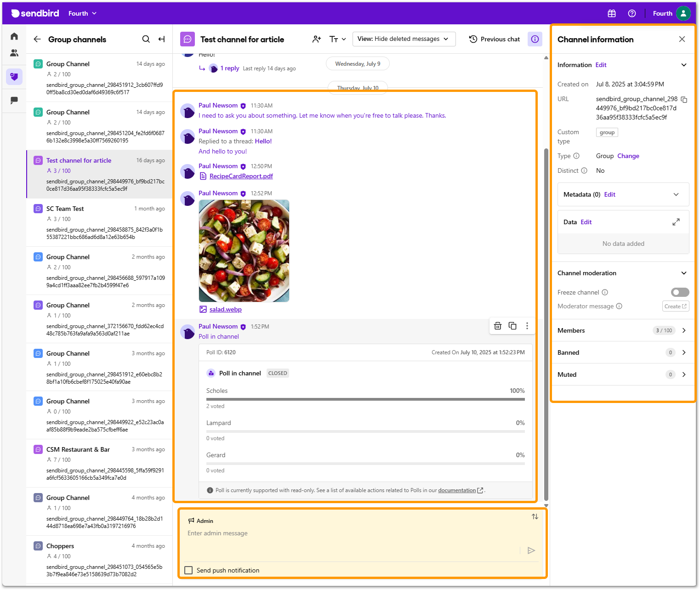The height and width of the screenshot is (590, 700).
Task: Check the Send push notification box
Action: coord(188,570)
